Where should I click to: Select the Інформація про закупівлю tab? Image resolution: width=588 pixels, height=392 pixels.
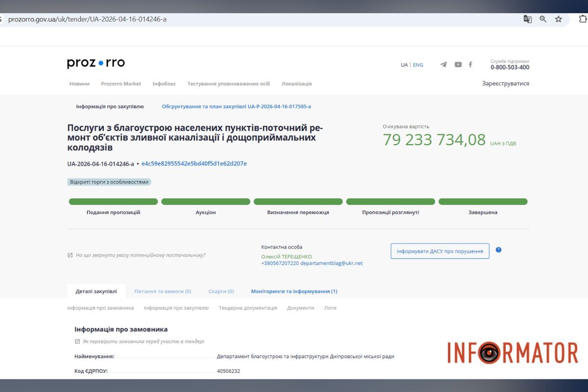pyautogui.click(x=110, y=106)
